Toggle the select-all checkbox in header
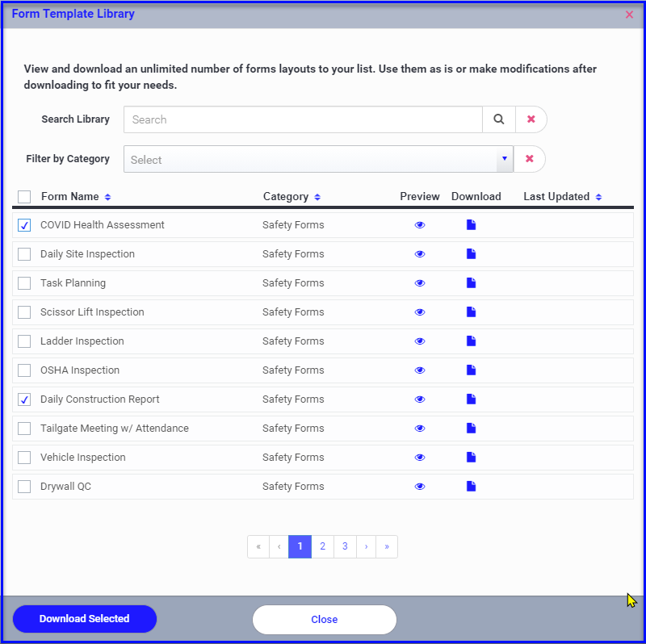646x644 pixels. (x=24, y=197)
